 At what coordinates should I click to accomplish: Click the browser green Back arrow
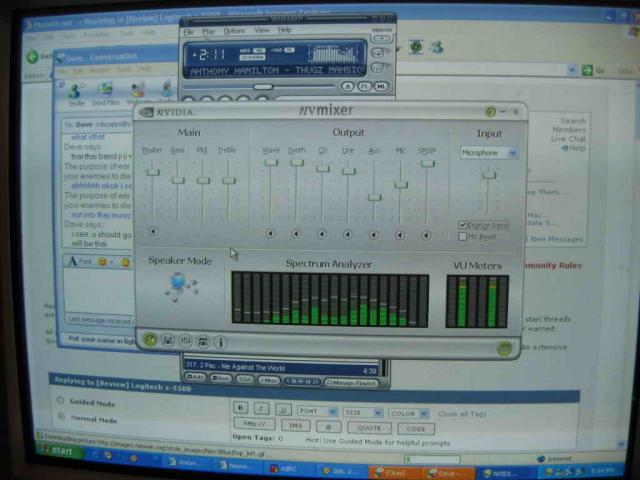[33, 56]
